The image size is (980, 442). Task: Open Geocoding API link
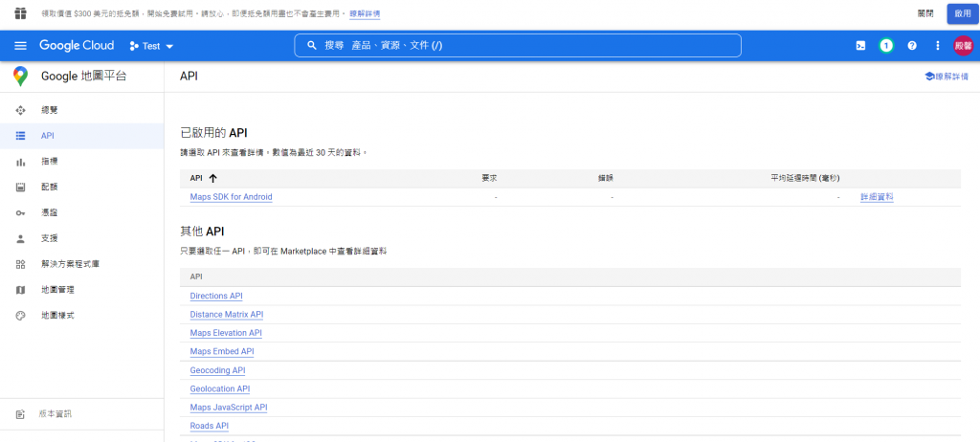click(x=217, y=370)
